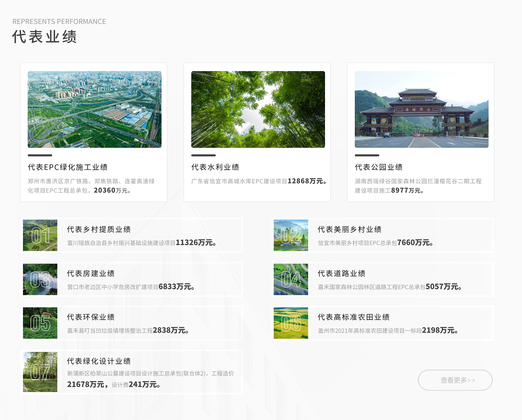Select the 代表房建业绩 heading
The height and width of the screenshot is (420, 522).
coord(91,274)
